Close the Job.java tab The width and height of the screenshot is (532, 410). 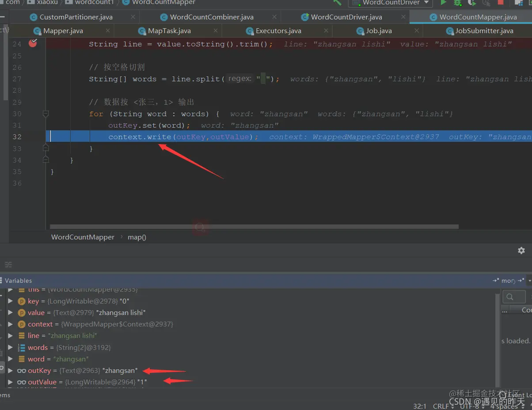(416, 31)
